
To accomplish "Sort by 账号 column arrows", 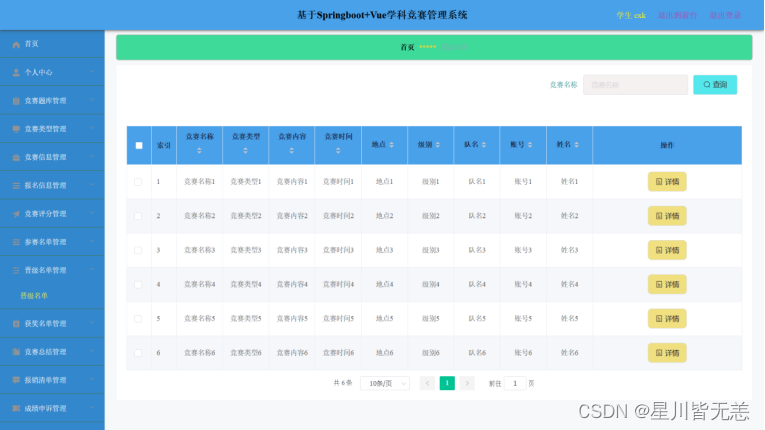I will pyautogui.click(x=530, y=144).
